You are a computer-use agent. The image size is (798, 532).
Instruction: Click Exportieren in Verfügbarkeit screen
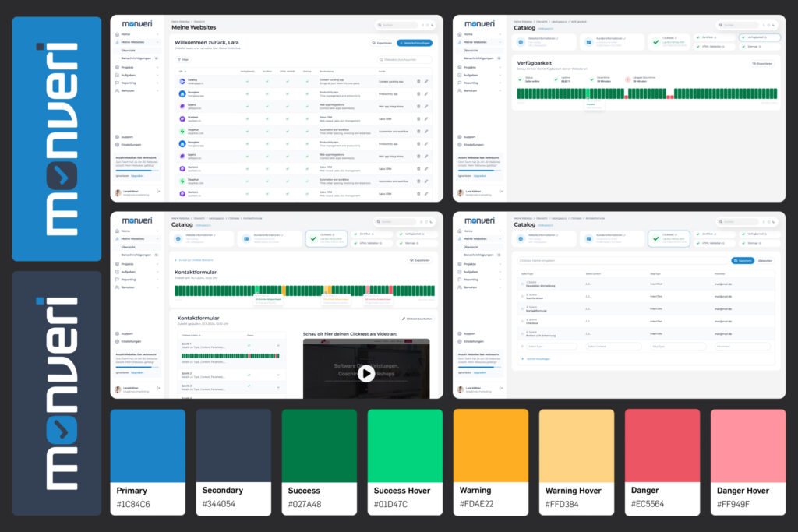(x=762, y=64)
